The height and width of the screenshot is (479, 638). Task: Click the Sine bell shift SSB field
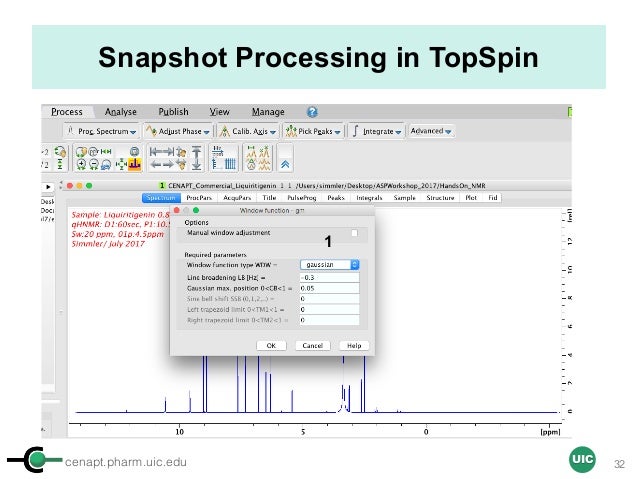click(330, 299)
